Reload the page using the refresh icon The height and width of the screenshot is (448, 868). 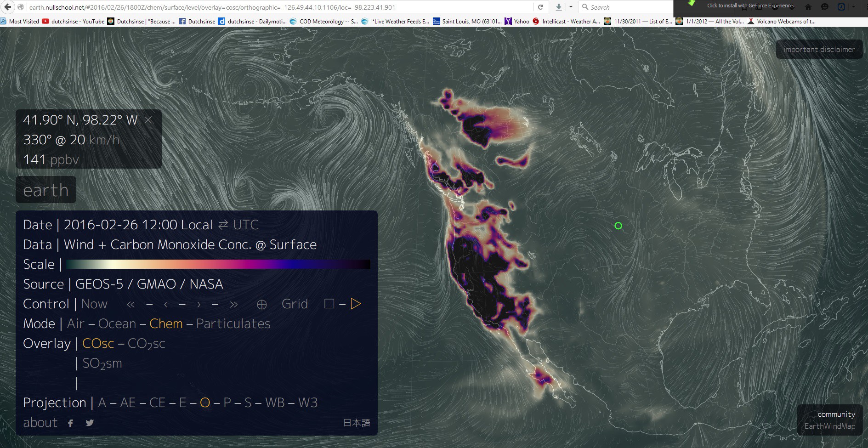(540, 7)
